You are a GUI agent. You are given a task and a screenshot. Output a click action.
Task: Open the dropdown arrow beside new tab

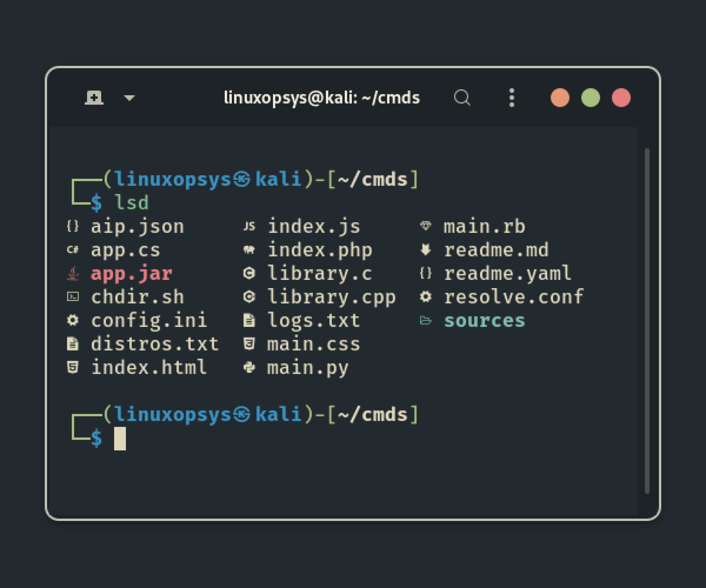(129, 98)
